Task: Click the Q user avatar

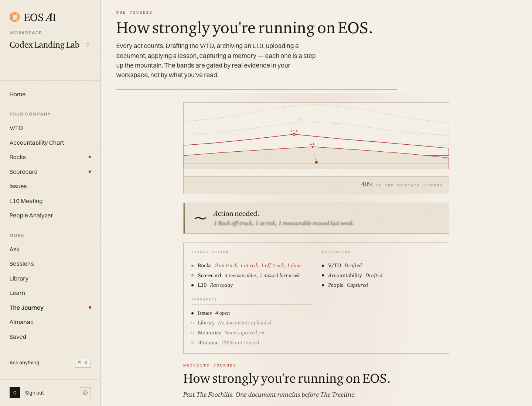Action: (15, 393)
